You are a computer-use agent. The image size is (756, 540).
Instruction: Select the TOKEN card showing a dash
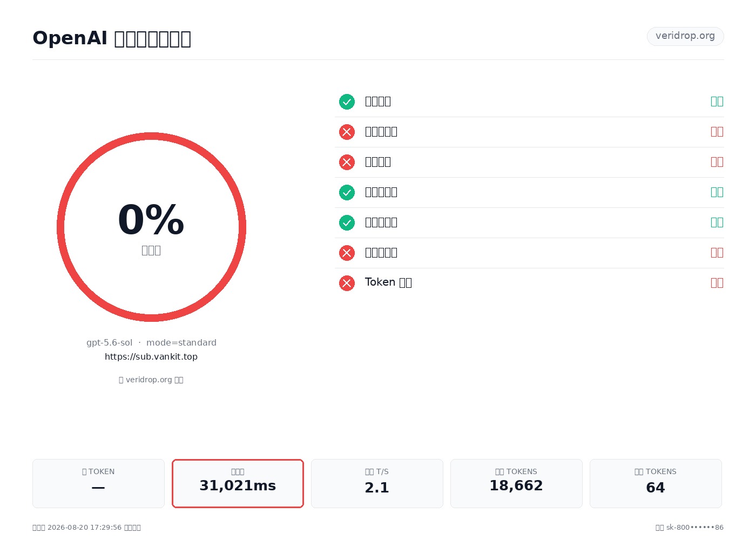click(x=98, y=483)
